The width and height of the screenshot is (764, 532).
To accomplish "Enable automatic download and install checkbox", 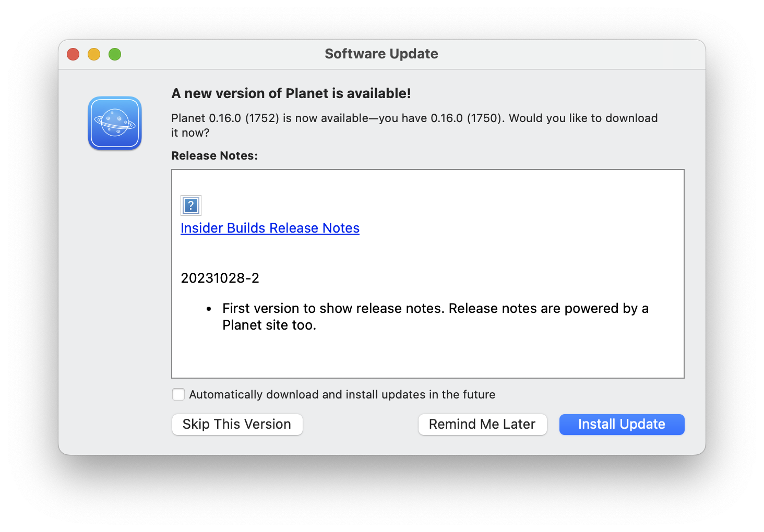I will [x=178, y=394].
